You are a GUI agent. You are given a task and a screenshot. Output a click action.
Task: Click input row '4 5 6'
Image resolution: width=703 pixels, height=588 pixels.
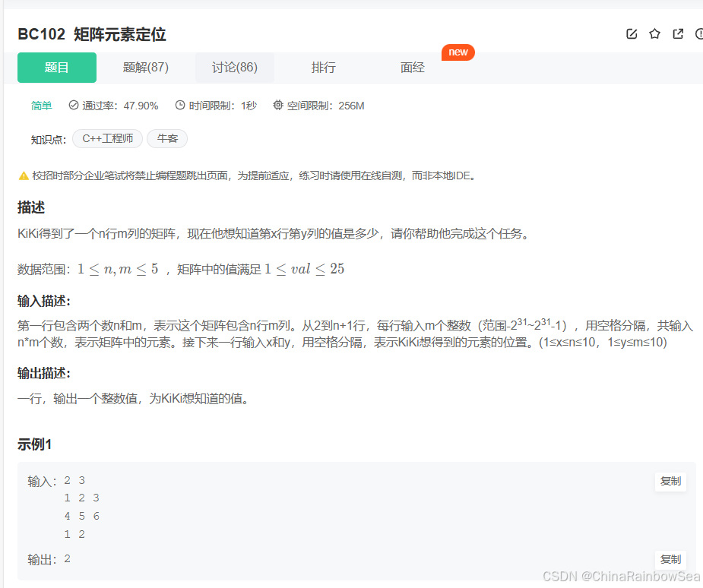tap(81, 517)
